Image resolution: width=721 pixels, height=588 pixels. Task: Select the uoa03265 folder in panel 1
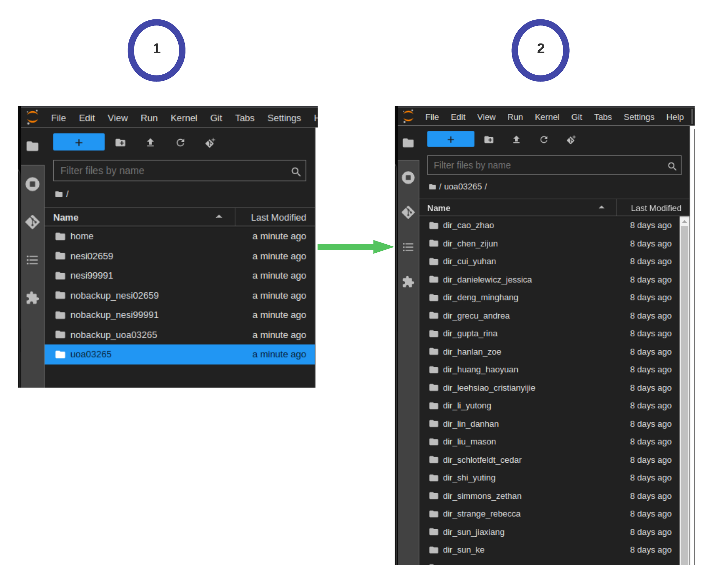91,354
